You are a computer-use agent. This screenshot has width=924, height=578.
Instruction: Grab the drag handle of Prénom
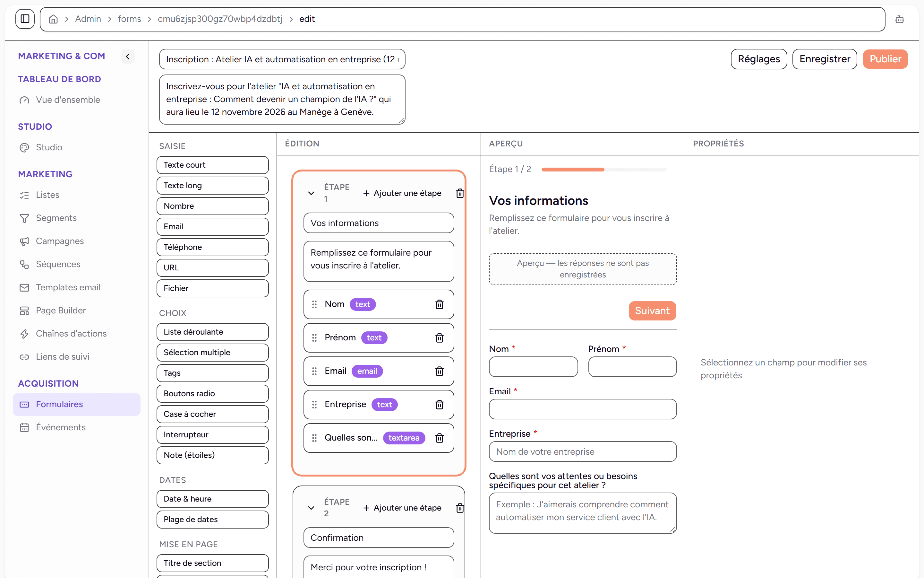pyautogui.click(x=314, y=337)
